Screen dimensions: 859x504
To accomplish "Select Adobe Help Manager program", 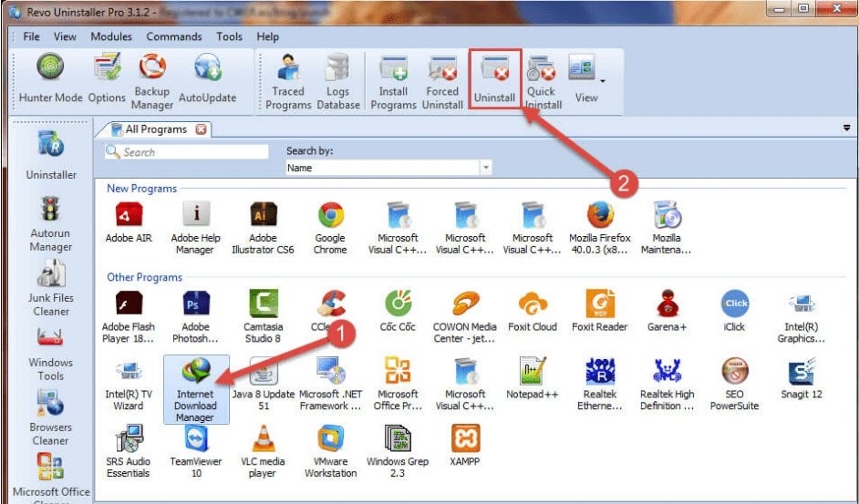I will pos(195,228).
